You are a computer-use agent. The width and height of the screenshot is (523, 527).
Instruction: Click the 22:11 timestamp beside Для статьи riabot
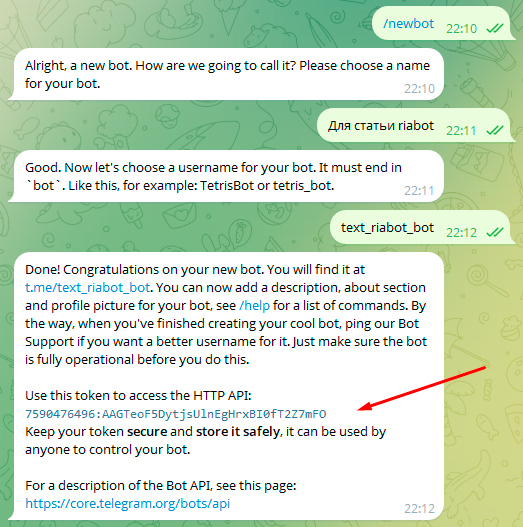coord(461,130)
